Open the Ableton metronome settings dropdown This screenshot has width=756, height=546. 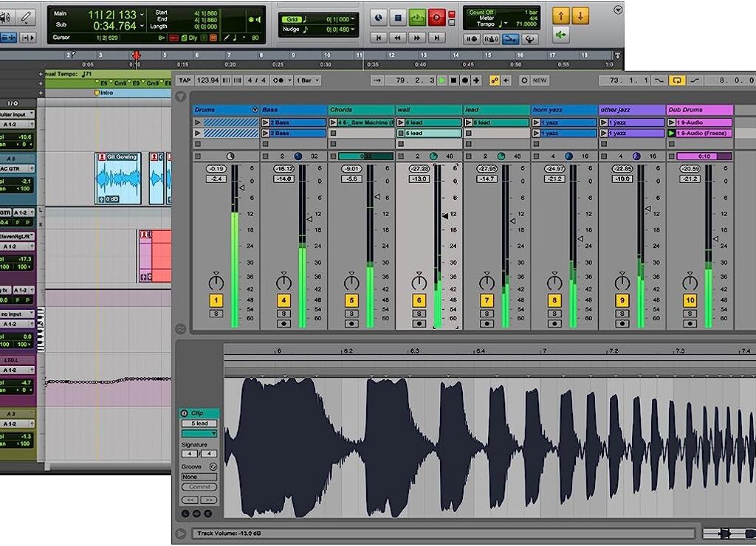[x=289, y=80]
